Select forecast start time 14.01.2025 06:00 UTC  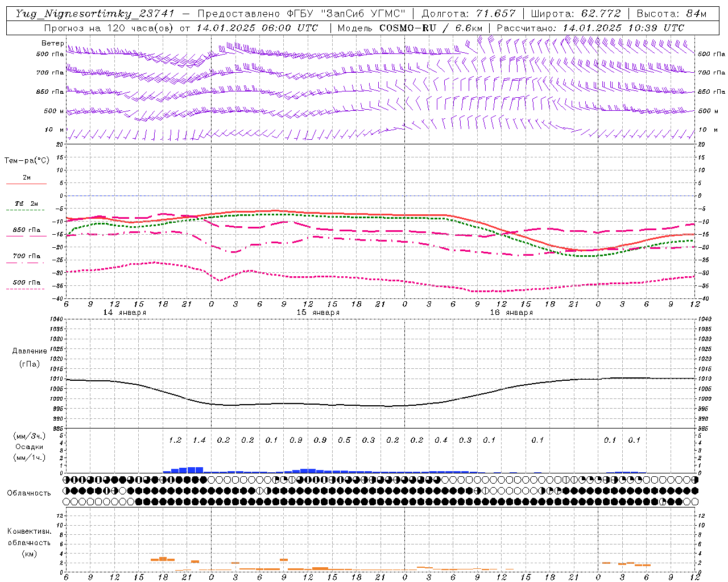[257, 28]
